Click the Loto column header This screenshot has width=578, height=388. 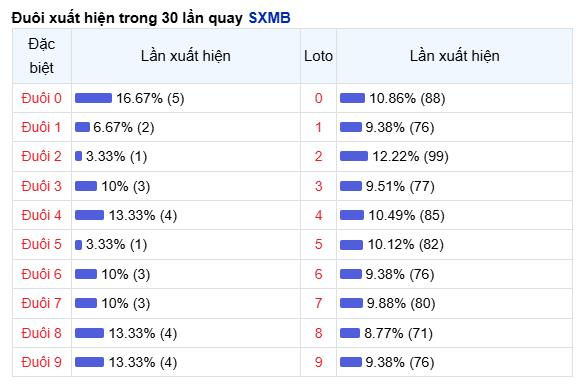[x=318, y=56]
